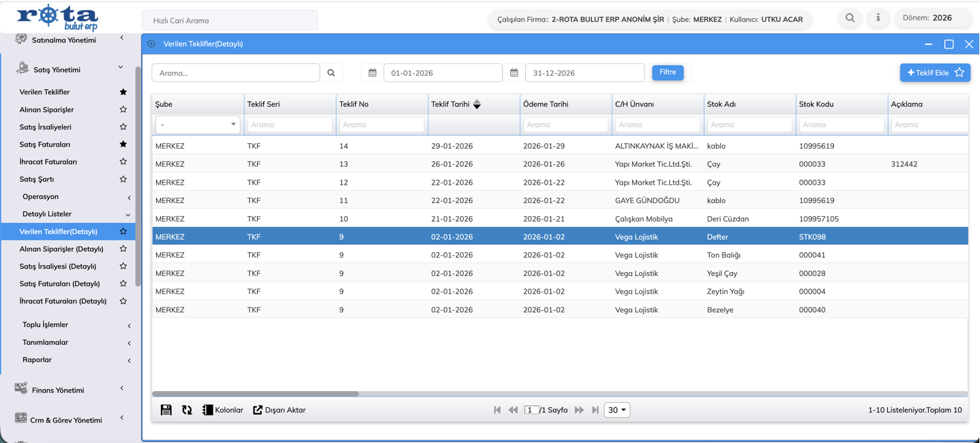Open Satış Faturaları menu item
The image size is (980, 443).
45,144
